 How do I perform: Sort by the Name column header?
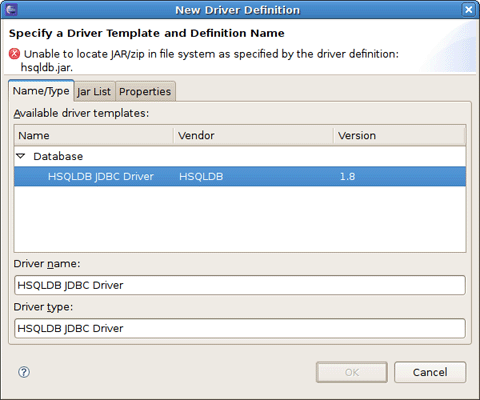tap(94, 136)
